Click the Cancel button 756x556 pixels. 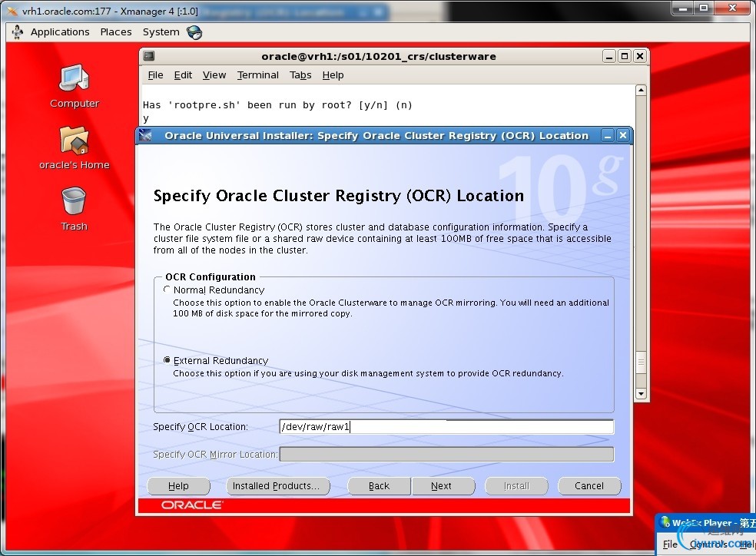coord(589,485)
